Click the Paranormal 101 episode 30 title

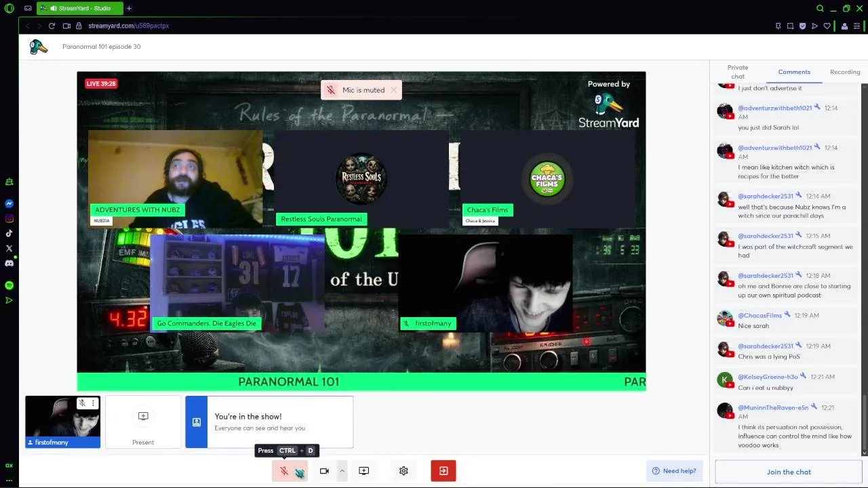click(102, 47)
